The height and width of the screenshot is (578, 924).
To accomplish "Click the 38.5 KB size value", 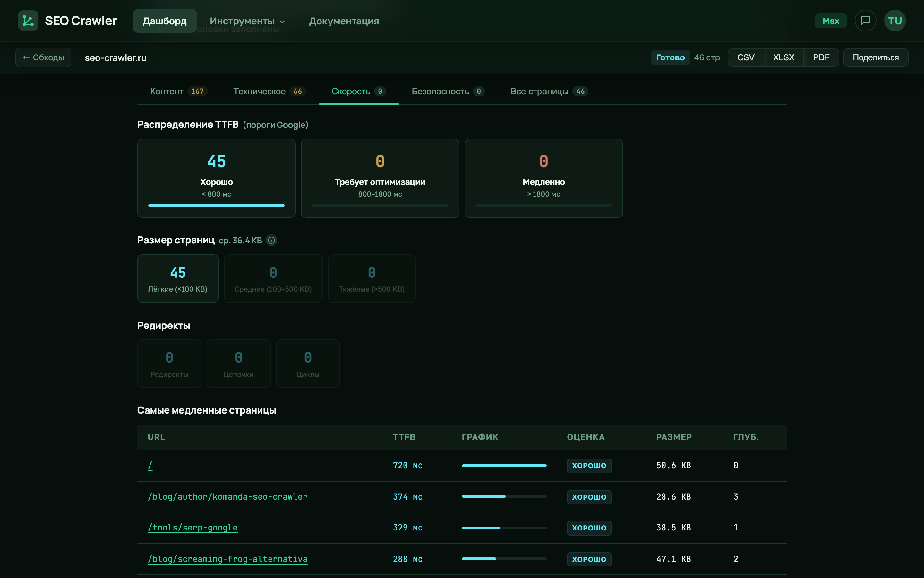I will click(673, 528).
